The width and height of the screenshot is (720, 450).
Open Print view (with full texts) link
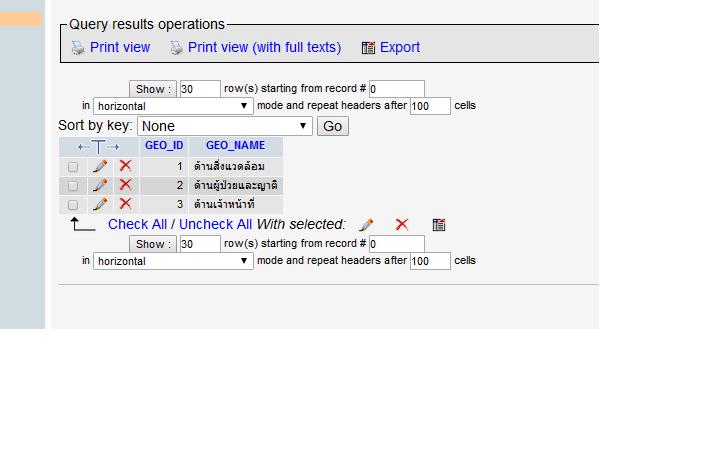264,47
